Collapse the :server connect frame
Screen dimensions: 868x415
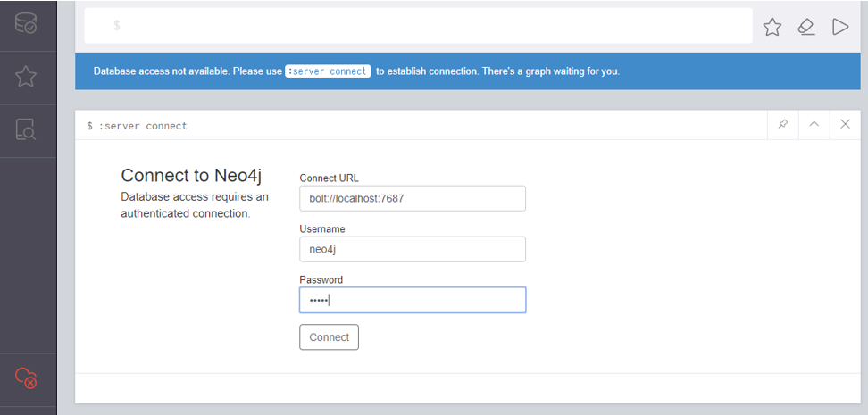pos(814,125)
